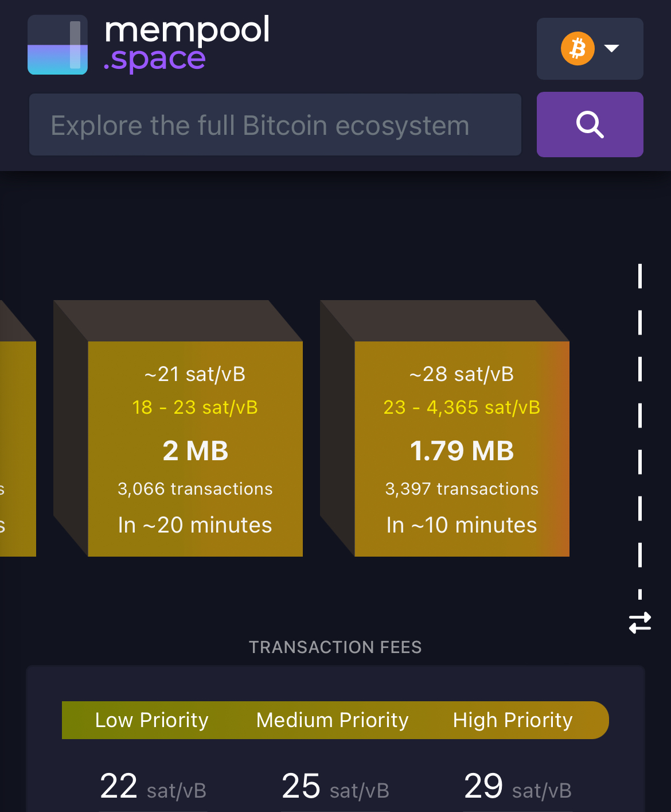Click the 3,397 transactions text
Image resolution: width=671 pixels, height=812 pixels.
coord(462,489)
